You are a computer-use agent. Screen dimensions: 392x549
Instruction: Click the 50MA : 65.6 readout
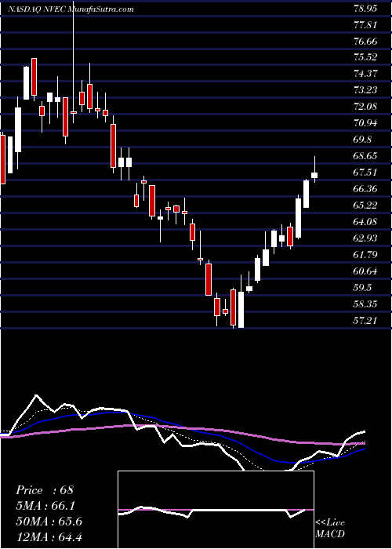[49, 522]
